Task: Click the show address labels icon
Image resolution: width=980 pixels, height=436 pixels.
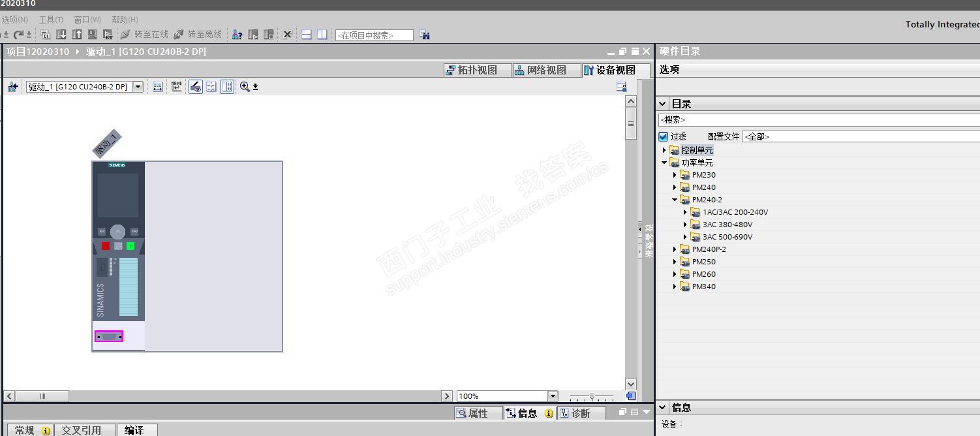Action: point(157,86)
